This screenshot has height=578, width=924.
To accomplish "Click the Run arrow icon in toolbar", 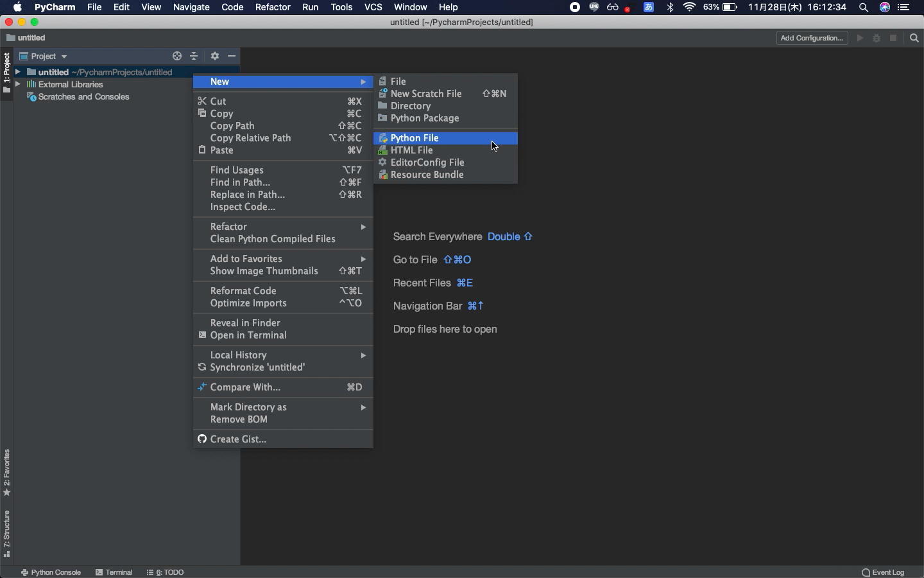I will (x=860, y=38).
